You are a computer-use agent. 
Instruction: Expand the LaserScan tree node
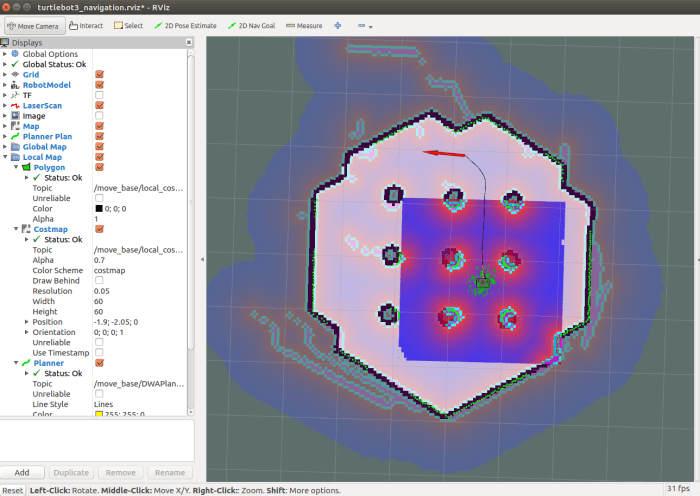point(5,105)
